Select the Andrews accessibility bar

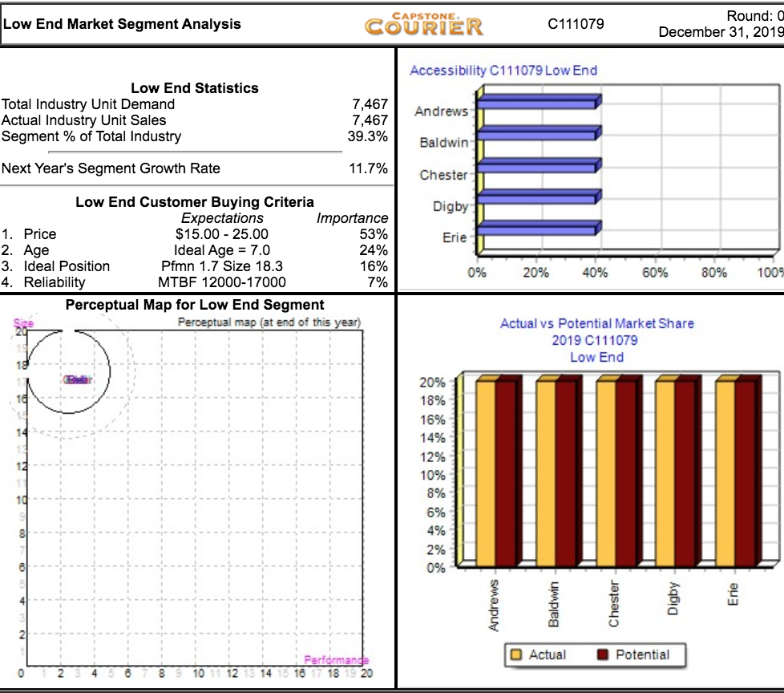tap(537, 103)
